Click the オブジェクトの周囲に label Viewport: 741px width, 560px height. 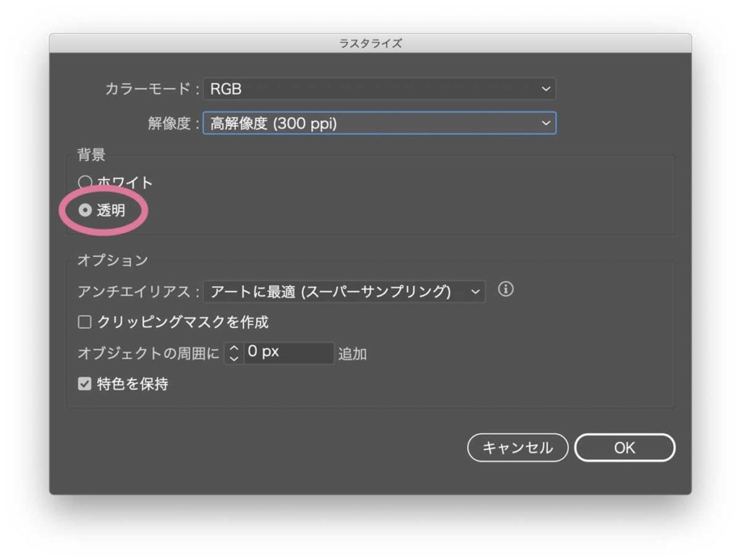click(x=148, y=354)
